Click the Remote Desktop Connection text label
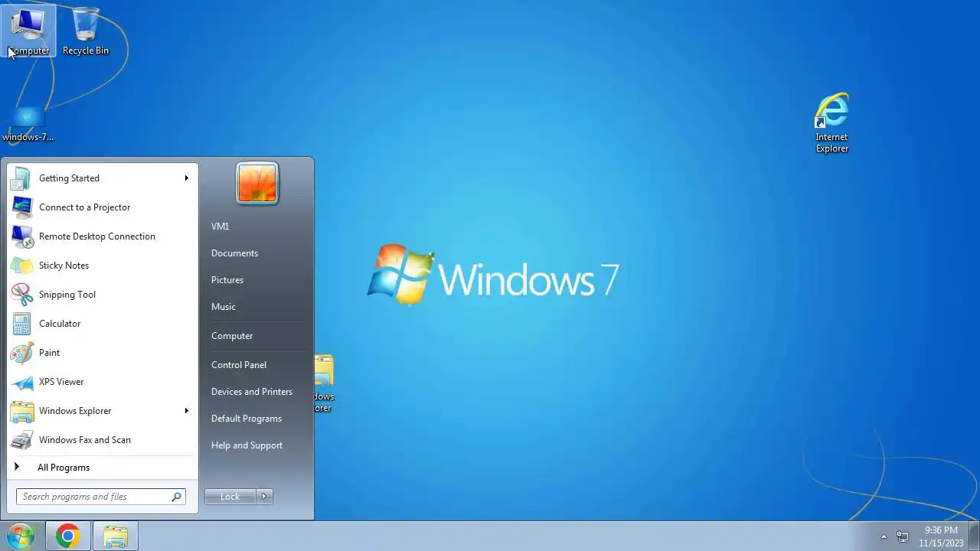Image resolution: width=980 pixels, height=551 pixels. click(x=97, y=236)
